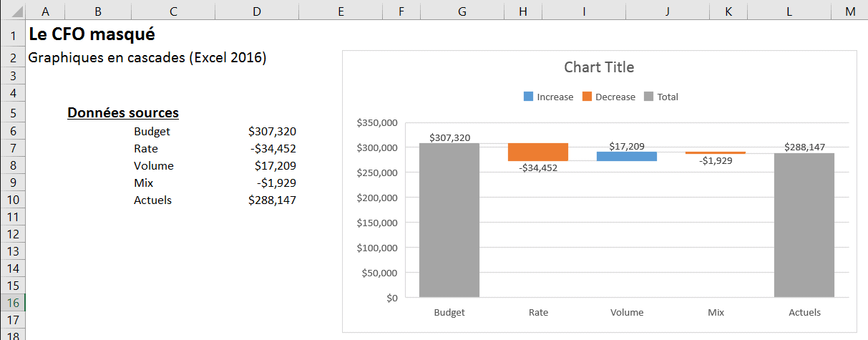Click the 'Données sources' heading cell
The height and width of the screenshot is (340, 868).
click(x=123, y=112)
